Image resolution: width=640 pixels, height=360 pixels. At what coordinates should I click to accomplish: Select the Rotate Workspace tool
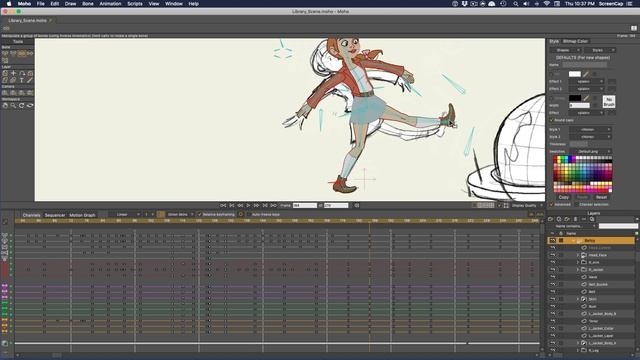pyautogui.click(x=22, y=106)
